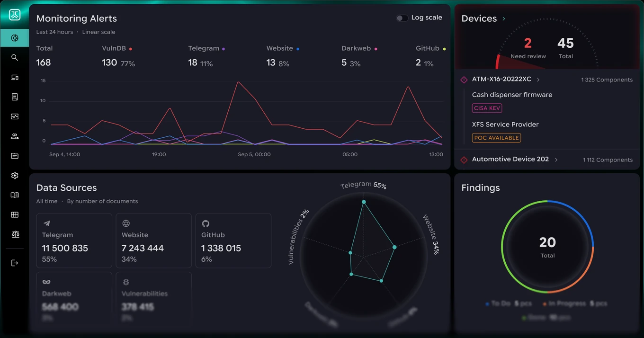The height and width of the screenshot is (338, 644).
Task: Click the Telegram purple legend dot
Action: (x=224, y=49)
